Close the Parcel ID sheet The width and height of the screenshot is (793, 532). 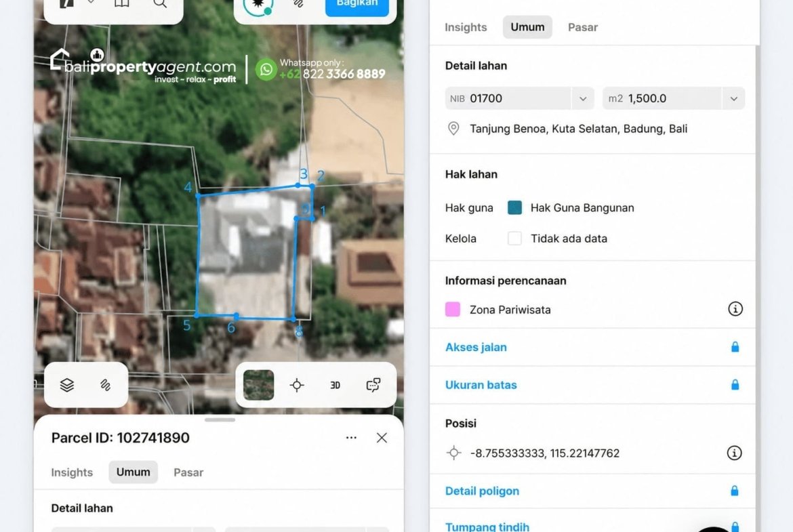[x=382, y=438]
